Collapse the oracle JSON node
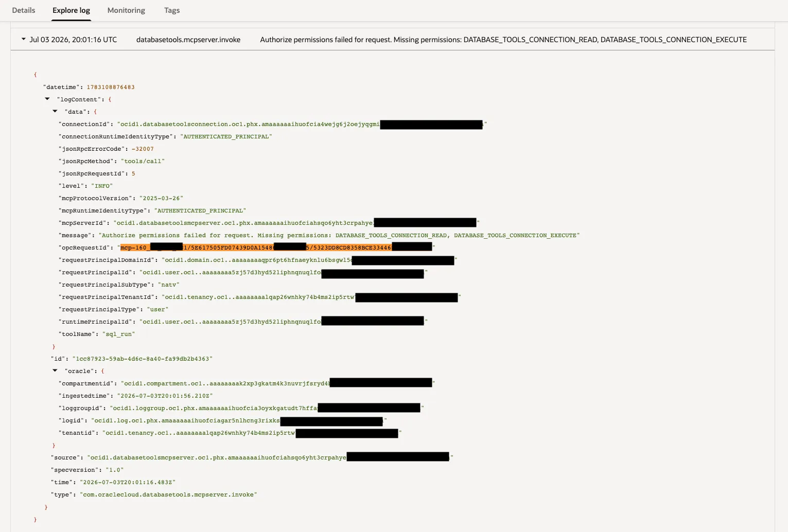 pos(55,370)
